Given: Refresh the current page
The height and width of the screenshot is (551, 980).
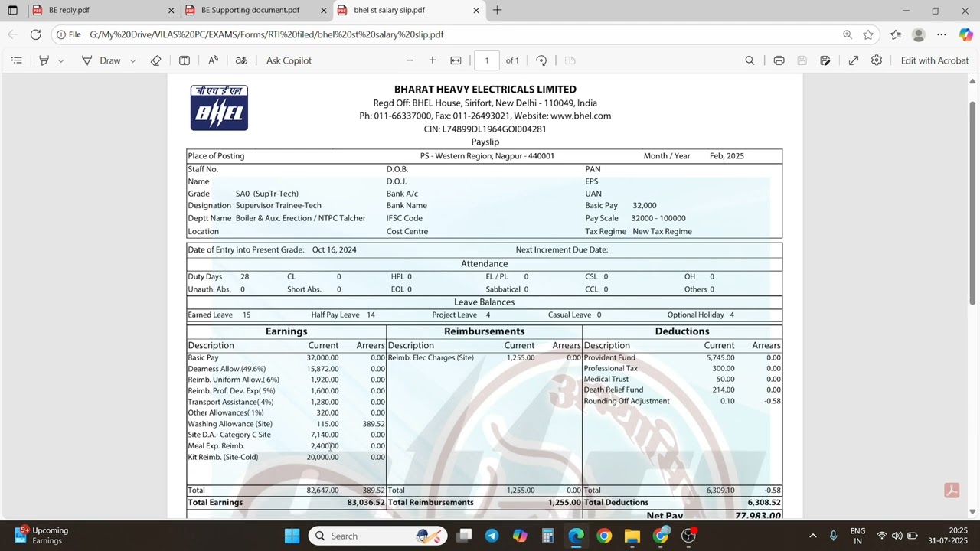Looking at the screenshot, I should [x=35, y=34].
